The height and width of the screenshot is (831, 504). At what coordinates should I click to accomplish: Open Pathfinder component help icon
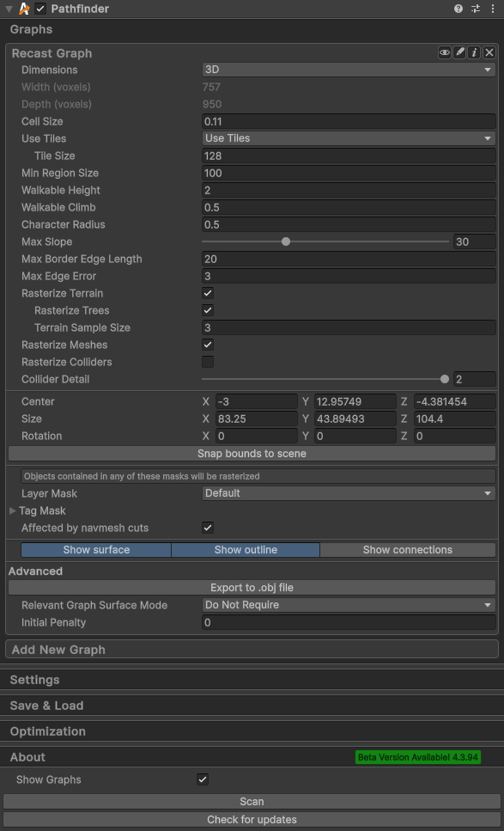[x=458, y=9]
